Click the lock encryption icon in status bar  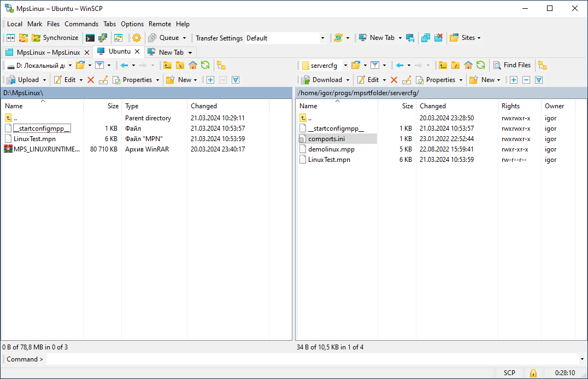tap(533, 373)
